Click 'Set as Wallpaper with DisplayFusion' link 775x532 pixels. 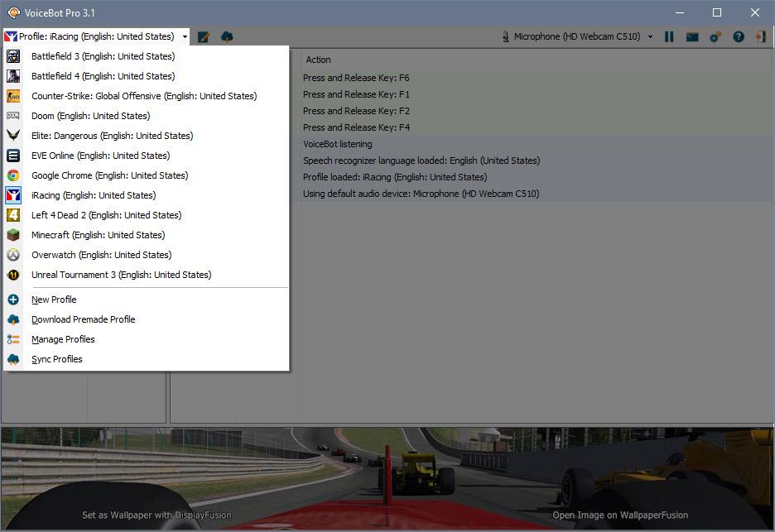[x=156, y=515]
